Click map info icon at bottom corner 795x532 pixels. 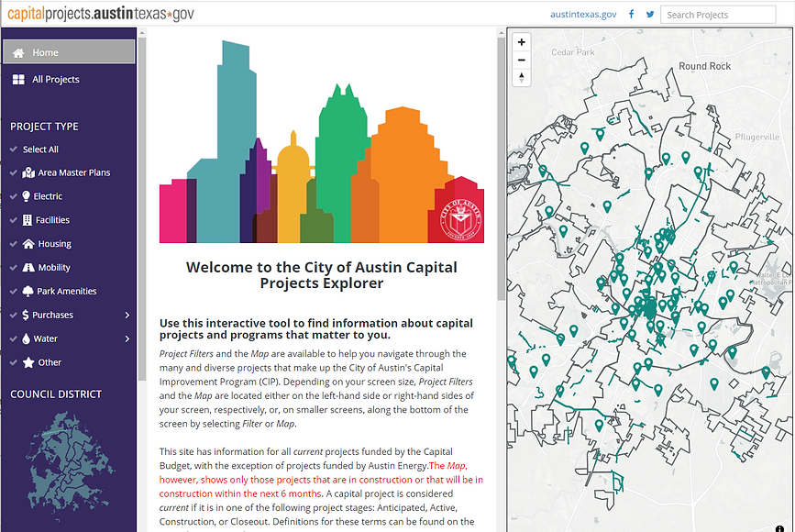779,528
